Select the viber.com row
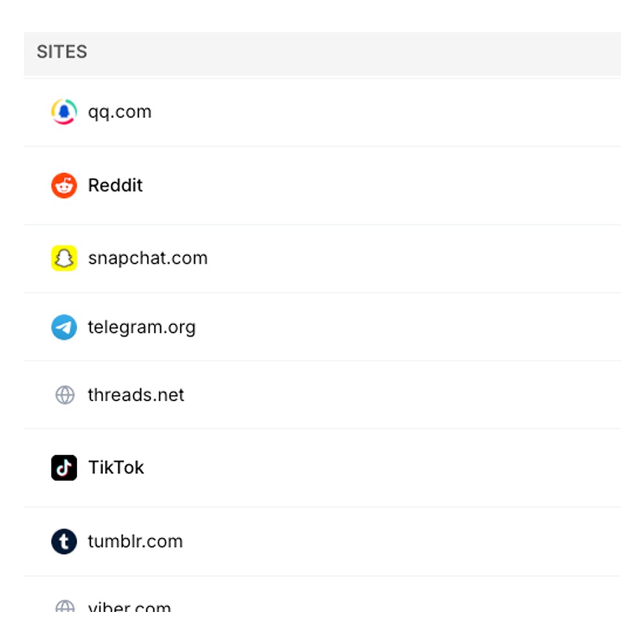 (128, 609)
